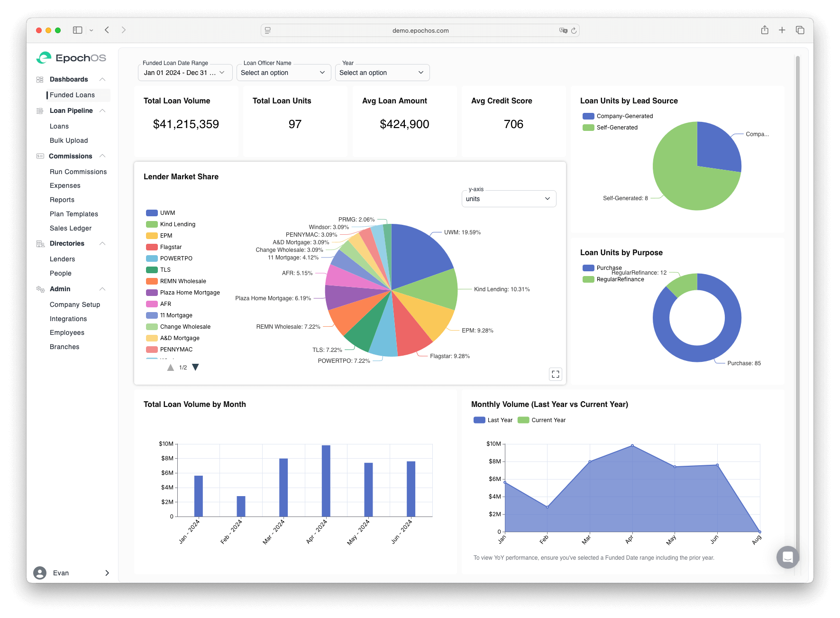Screen dimensions: 840x618
Task: Toggle Self-Generated legend entry
Action: [x=610, y=128]
